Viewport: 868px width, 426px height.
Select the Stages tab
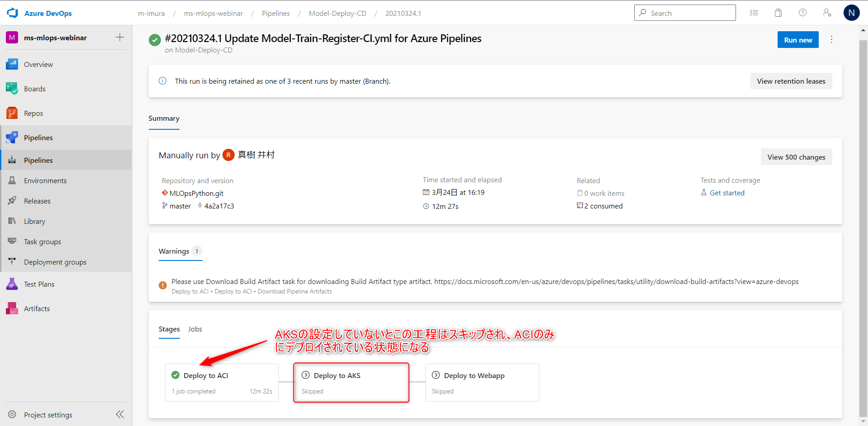[169, 329]
